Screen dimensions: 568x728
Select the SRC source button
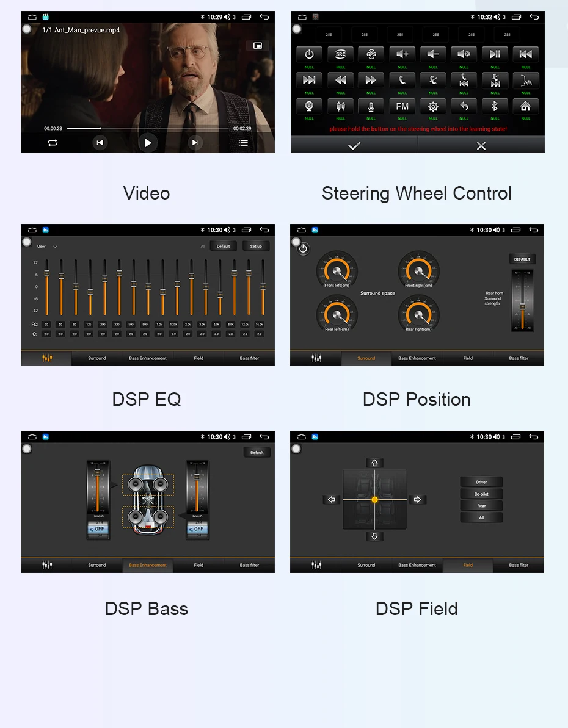click(340, 54)
